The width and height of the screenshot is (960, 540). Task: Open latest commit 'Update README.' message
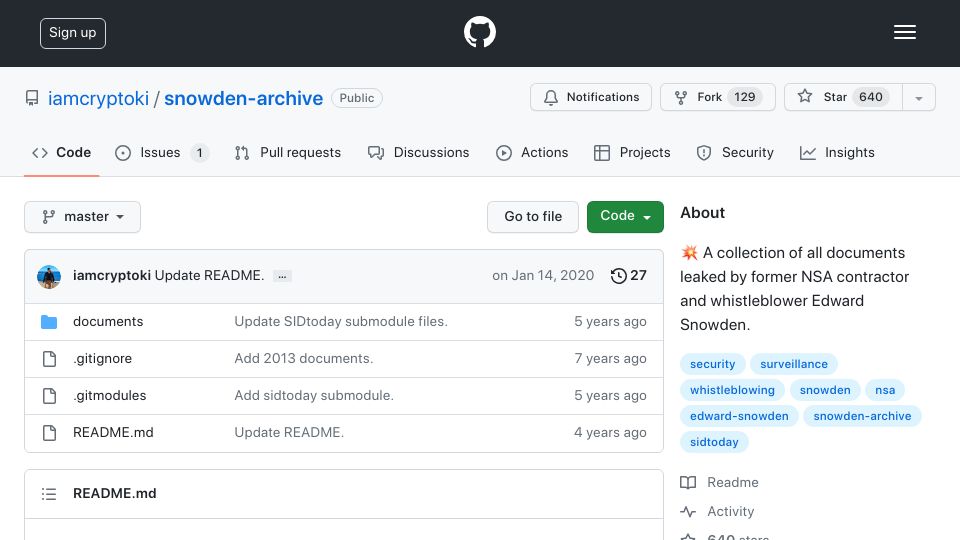[x=209, y=276]
